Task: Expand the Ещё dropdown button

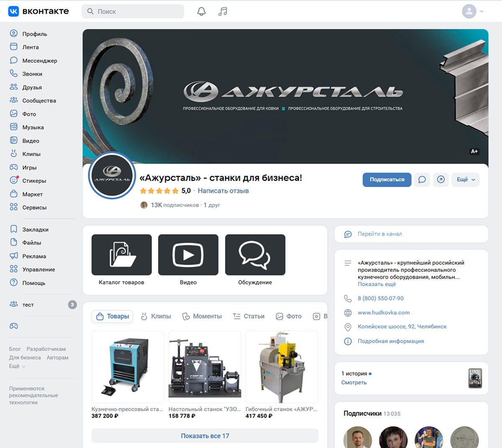Action: [465, 179]
